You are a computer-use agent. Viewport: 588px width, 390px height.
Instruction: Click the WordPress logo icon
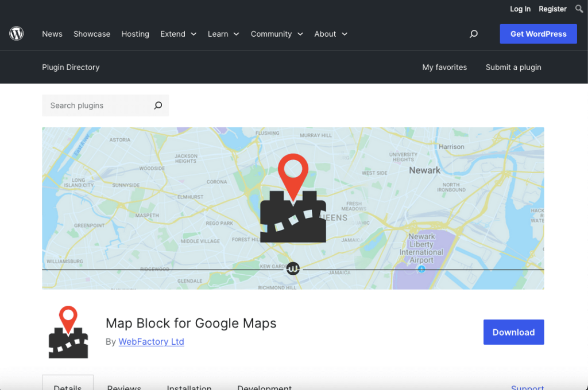(16, 34)
